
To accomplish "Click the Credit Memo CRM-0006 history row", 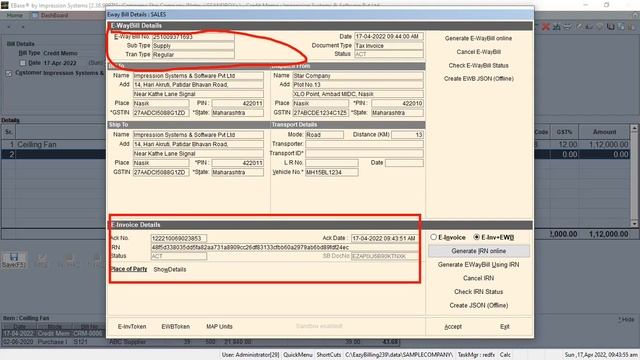I will click(53, 333).
